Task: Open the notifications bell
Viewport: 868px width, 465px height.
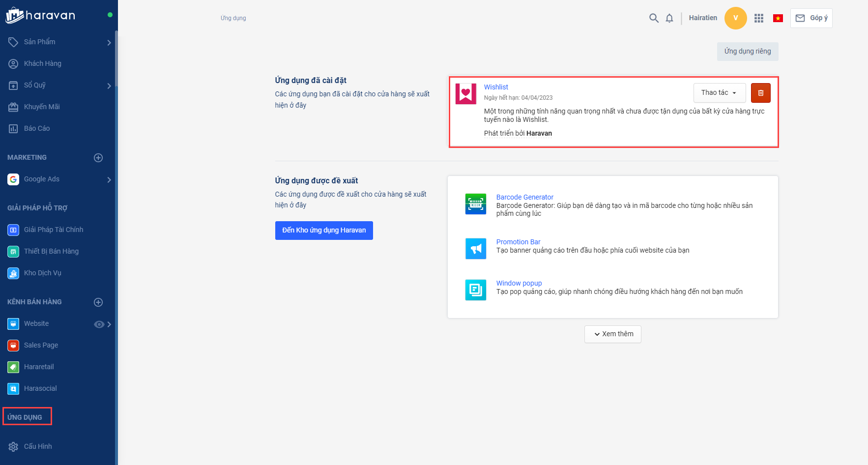Action: pos(669,18)
